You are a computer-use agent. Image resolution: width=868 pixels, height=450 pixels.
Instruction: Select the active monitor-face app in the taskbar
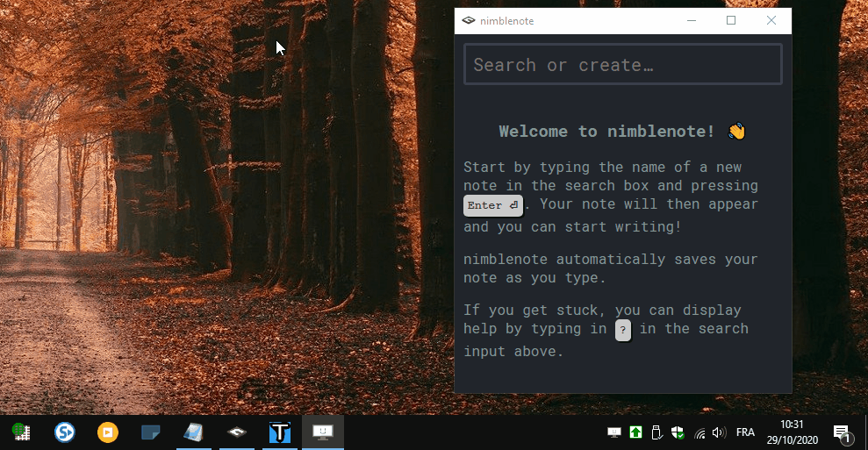pos(323,432)
